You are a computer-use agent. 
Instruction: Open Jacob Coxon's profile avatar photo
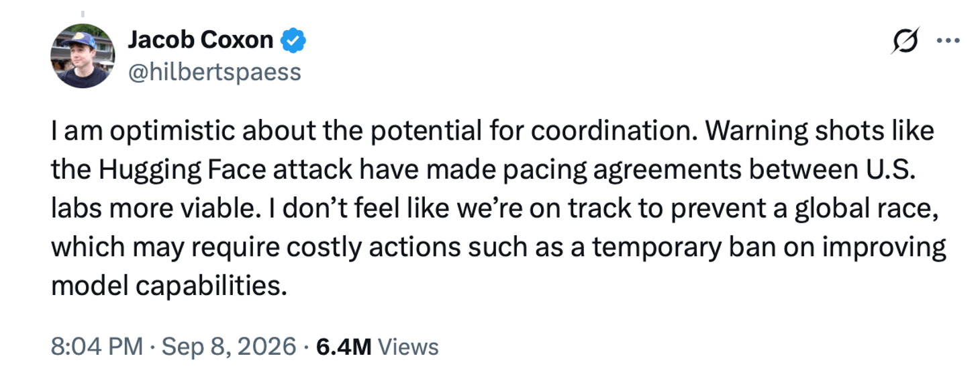[x=83, y=56]
